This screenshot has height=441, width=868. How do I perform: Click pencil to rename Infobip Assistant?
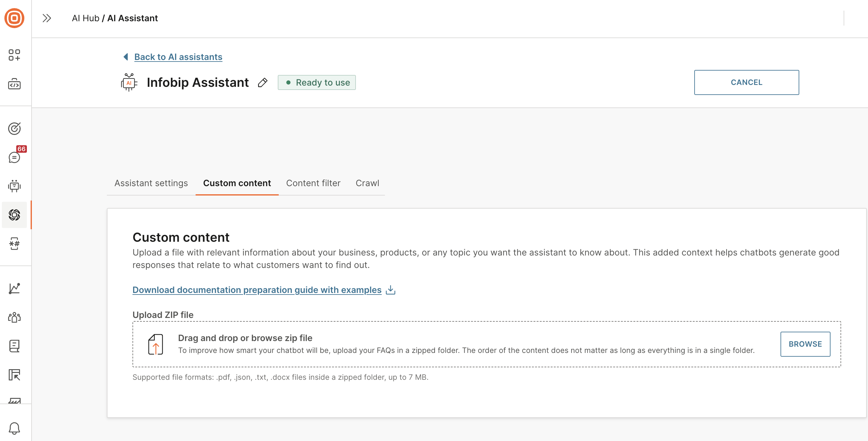click(x=262, y=82)
